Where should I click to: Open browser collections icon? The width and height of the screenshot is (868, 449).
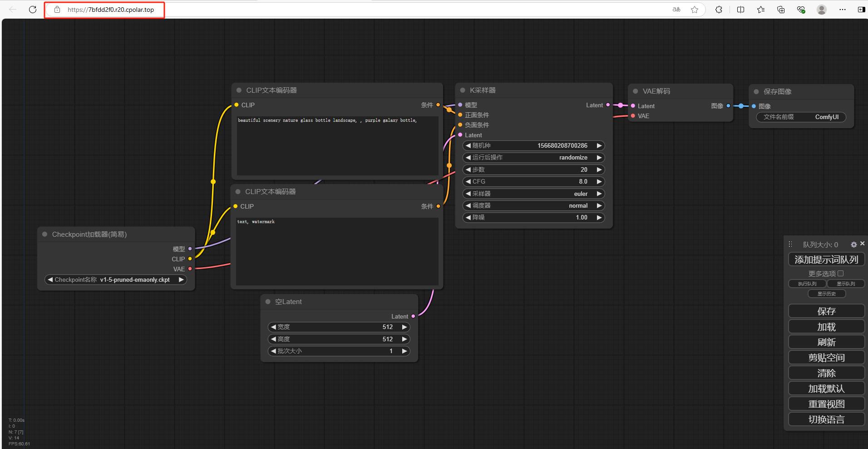781,10
